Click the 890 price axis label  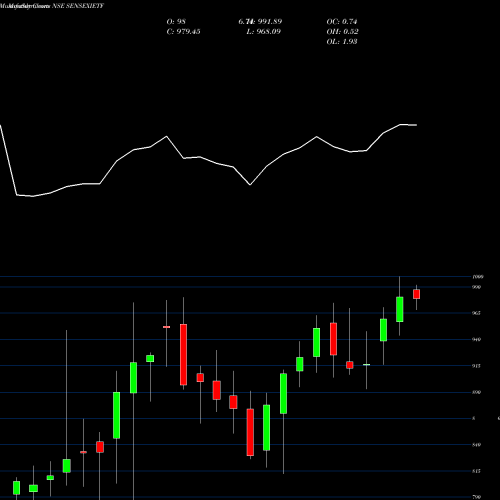[477, 392]
